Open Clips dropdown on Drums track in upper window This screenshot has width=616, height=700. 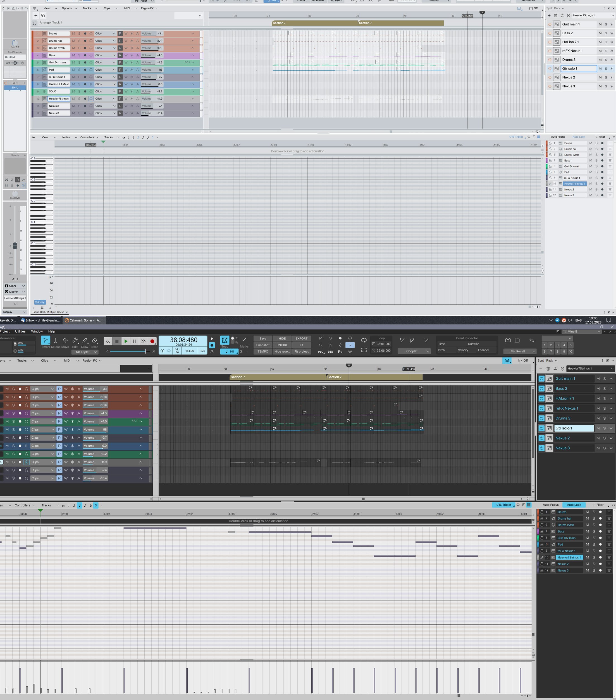[105, 34]
